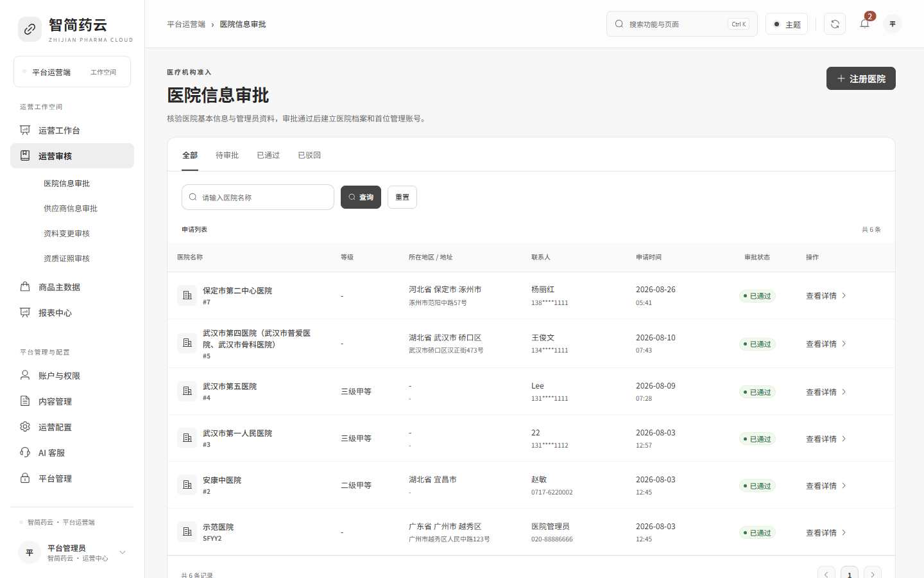Click 已通过 status badge for 安康中医院
This screenshot has height=578, width=924.
pyautogui.click(x=757, y=486)
